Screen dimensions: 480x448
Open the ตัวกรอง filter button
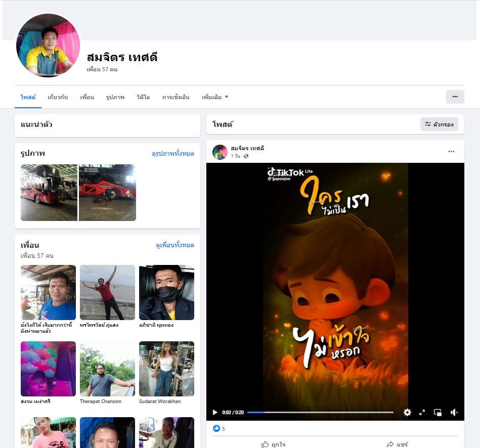coord(439,124)
